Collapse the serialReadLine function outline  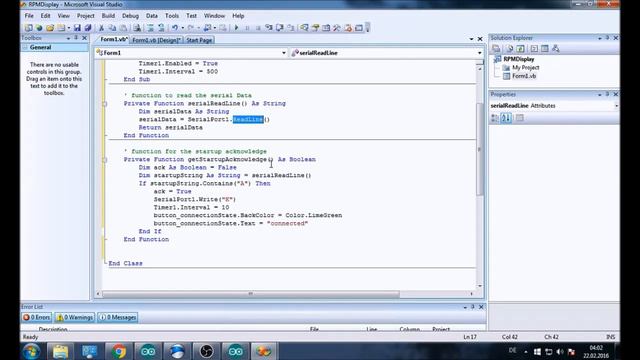[x=105, y=104]
